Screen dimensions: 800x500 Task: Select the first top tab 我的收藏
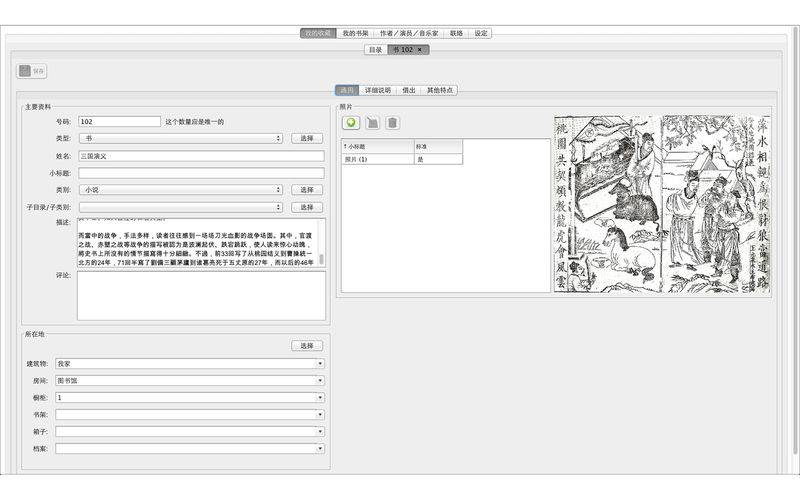point(318,33)
